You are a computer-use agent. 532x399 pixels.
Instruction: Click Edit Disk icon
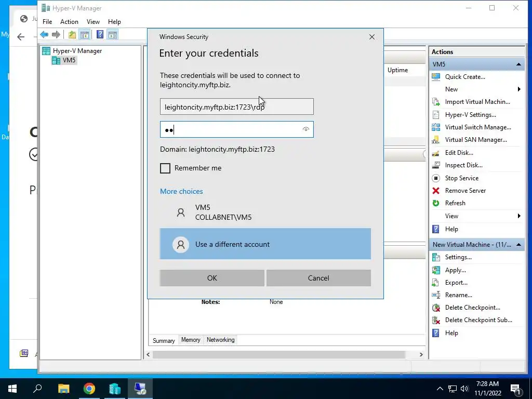coord(436,153)
